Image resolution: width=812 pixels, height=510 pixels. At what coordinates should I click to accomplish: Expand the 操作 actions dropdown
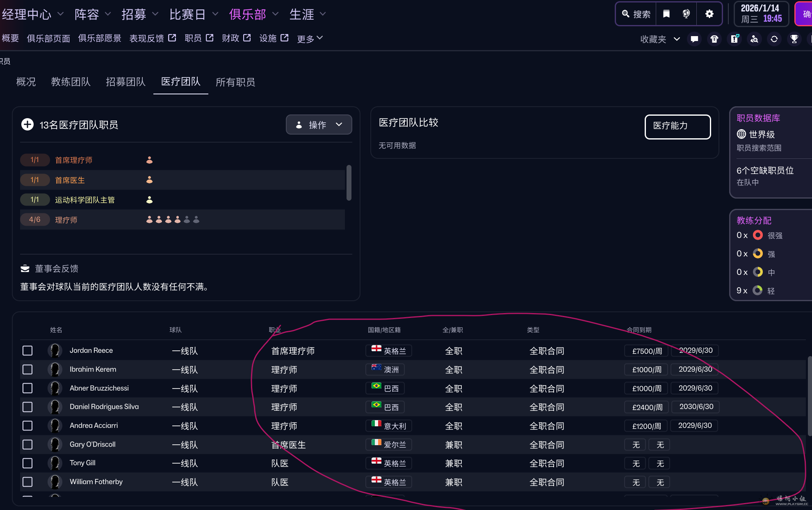[x=319, y=125]
